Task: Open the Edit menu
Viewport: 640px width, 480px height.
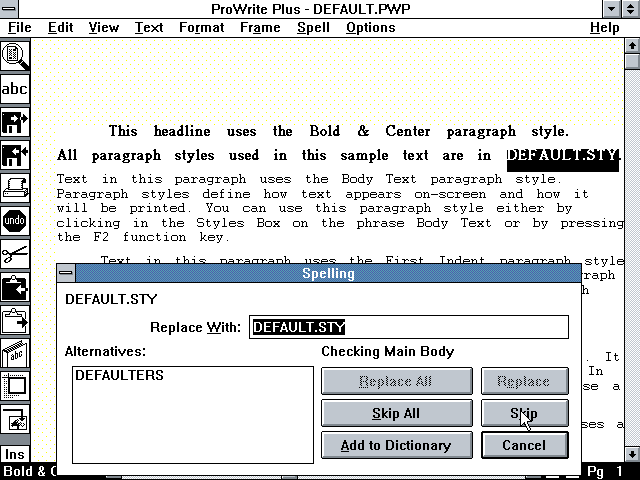Action: (60, 27)
